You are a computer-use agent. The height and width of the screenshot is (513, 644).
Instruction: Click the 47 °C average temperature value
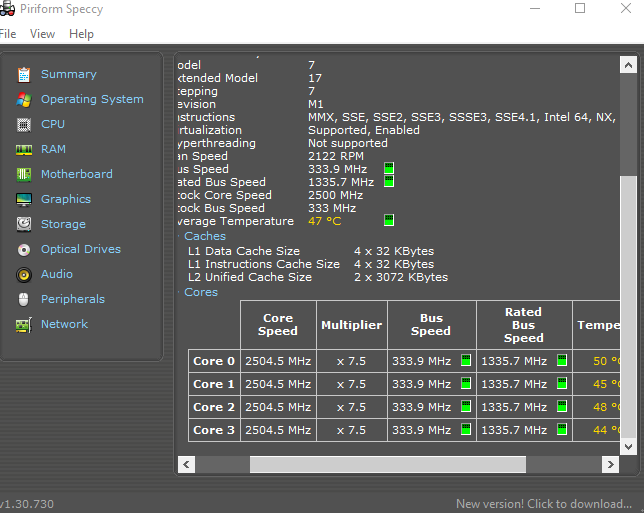[324, 221]
